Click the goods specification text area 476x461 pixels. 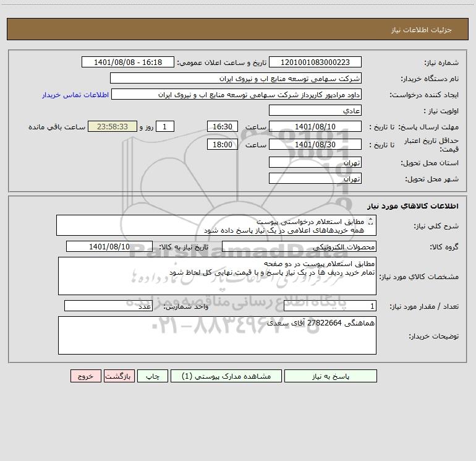pos(217,276)
